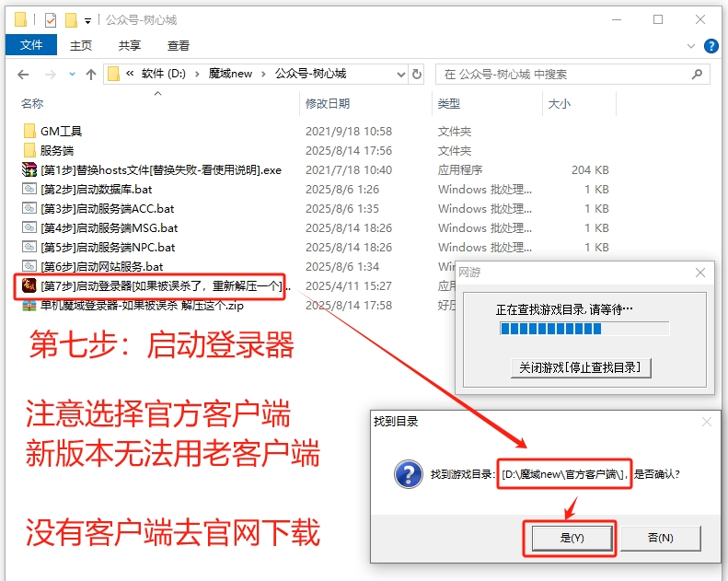
Task: Select the 启动数据库.bat file icon
Action: pyautogui.click(x=29, y=189)
